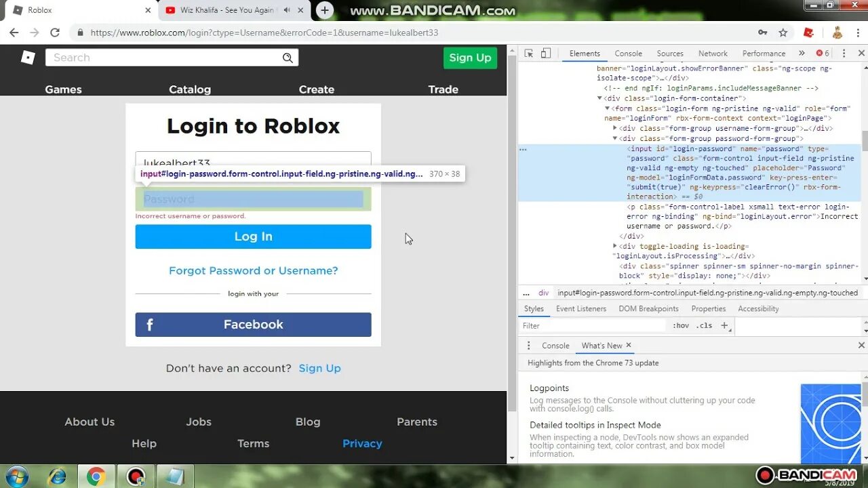Open Forgot Password or Username link
This screenshot has width=868, height=488.
click(x=254, y=270)
